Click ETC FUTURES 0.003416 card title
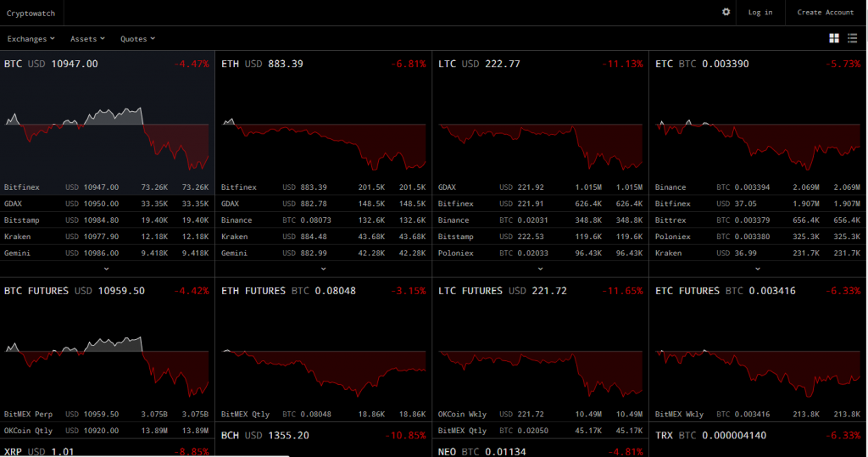 (726, 291)
